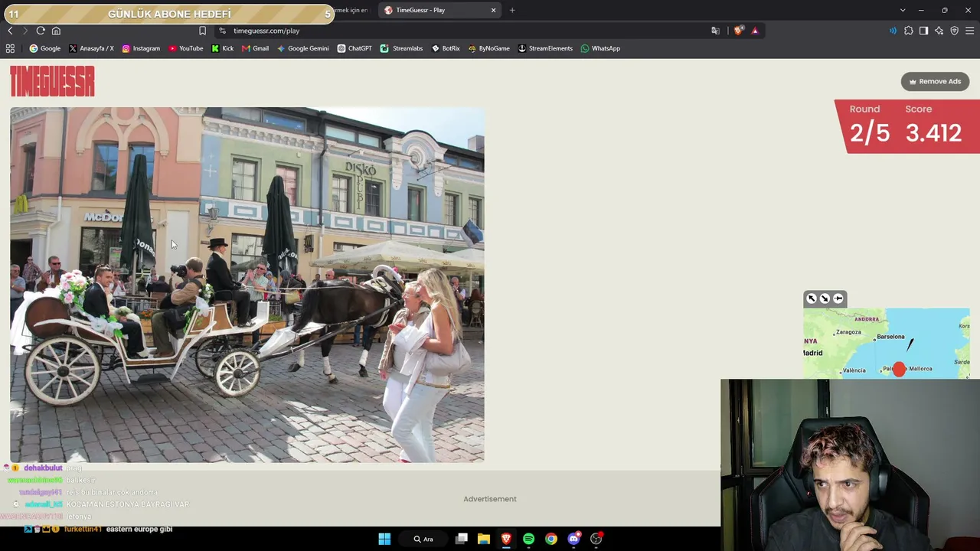Open the browser main menu
Viewport: 980px width, 551px height.
pos(969,31)
